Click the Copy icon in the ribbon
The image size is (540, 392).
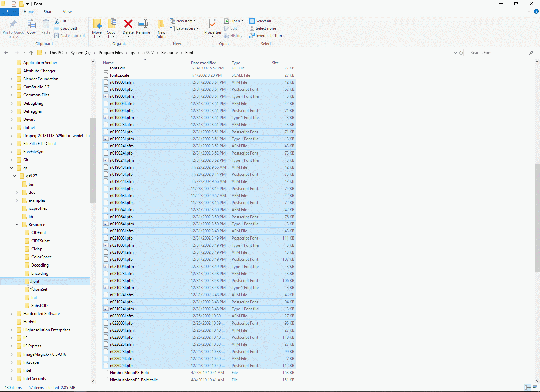pos(31,27)
